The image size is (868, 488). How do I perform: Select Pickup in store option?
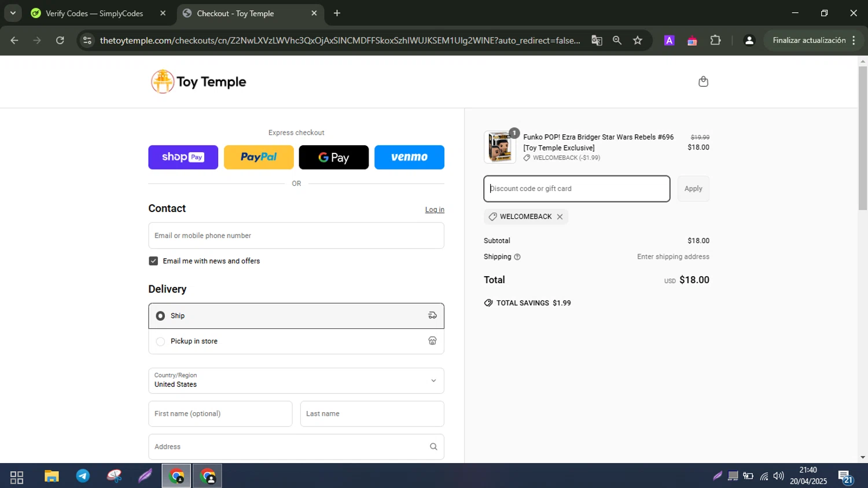point(296,342)
